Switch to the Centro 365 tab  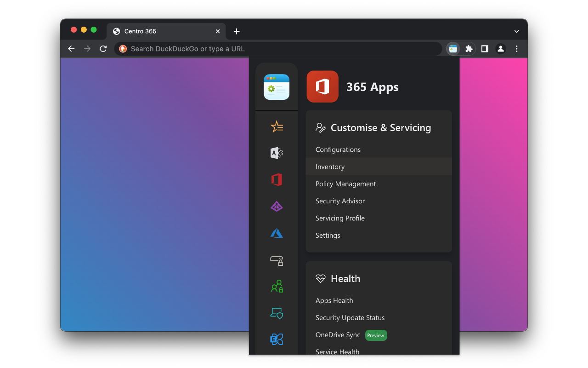pyautogui.click(x=166, y=31)
